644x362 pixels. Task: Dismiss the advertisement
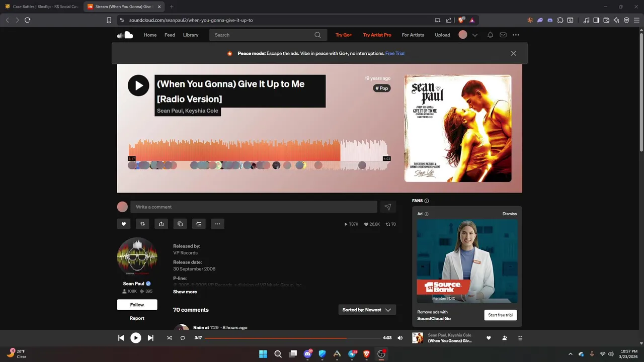510,214
